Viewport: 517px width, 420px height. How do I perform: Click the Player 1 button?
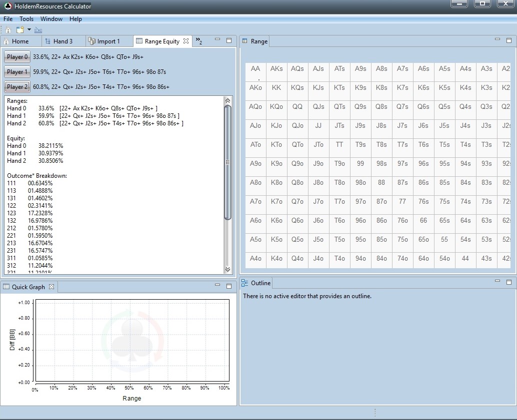coord(17,71)
